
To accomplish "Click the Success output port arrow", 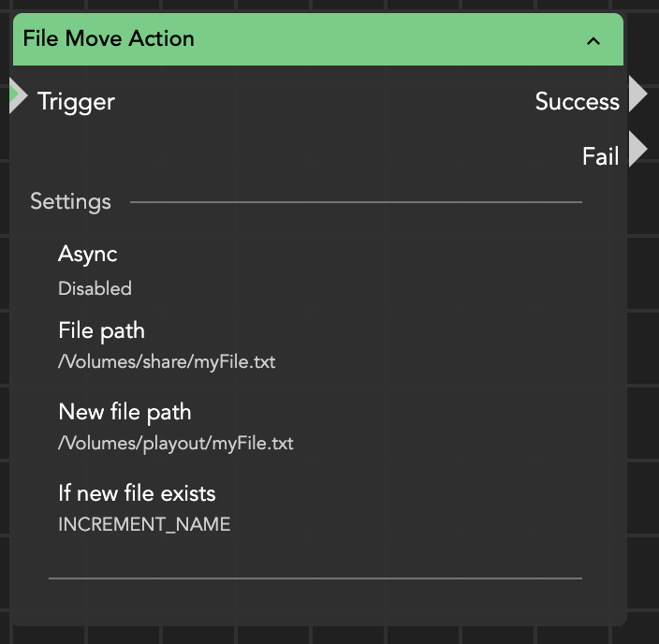I will (638, 95).
